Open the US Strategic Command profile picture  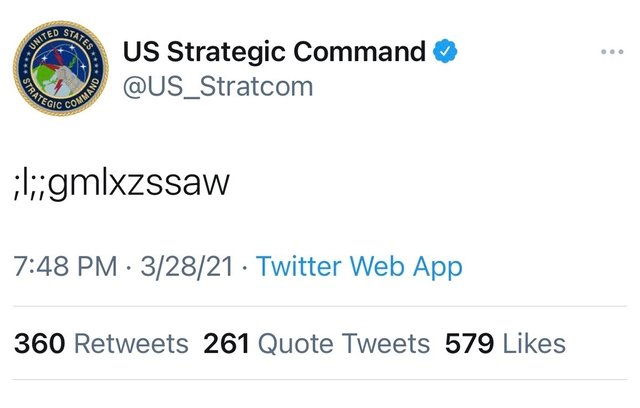click(59, 69)
